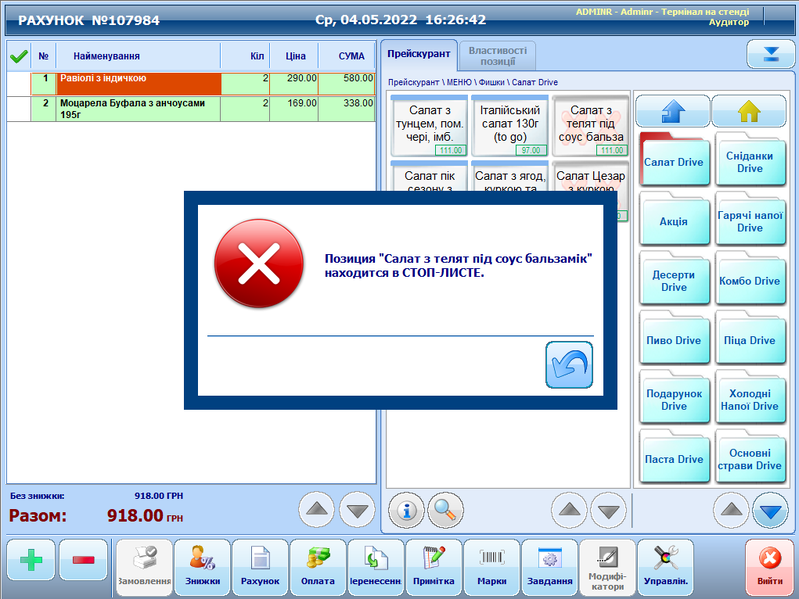This screenshot has width=799, height=599.
Task: Collapse panel with top-right arrow button
Action: [x=770, y=54]
